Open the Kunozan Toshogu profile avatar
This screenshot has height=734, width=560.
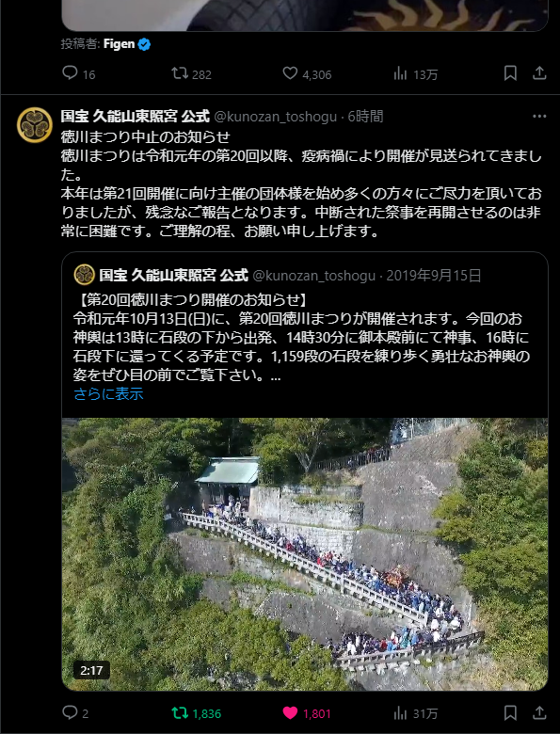(x=34, y=125)
